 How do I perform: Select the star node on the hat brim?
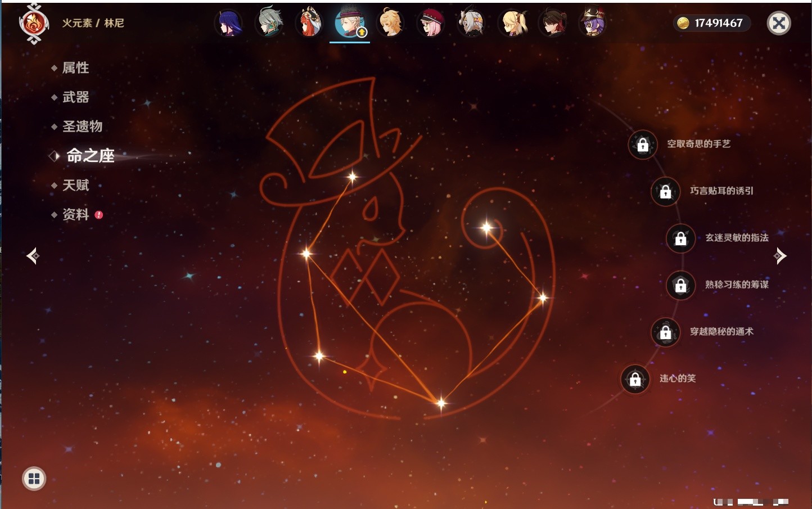[353, 177]
